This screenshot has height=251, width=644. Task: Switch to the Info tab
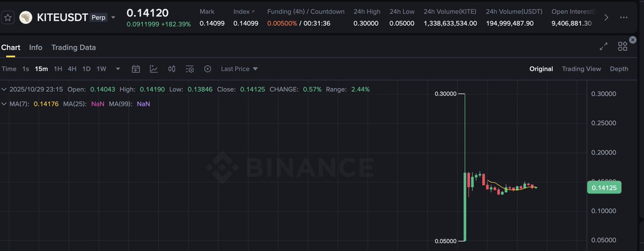coord(36,47)
